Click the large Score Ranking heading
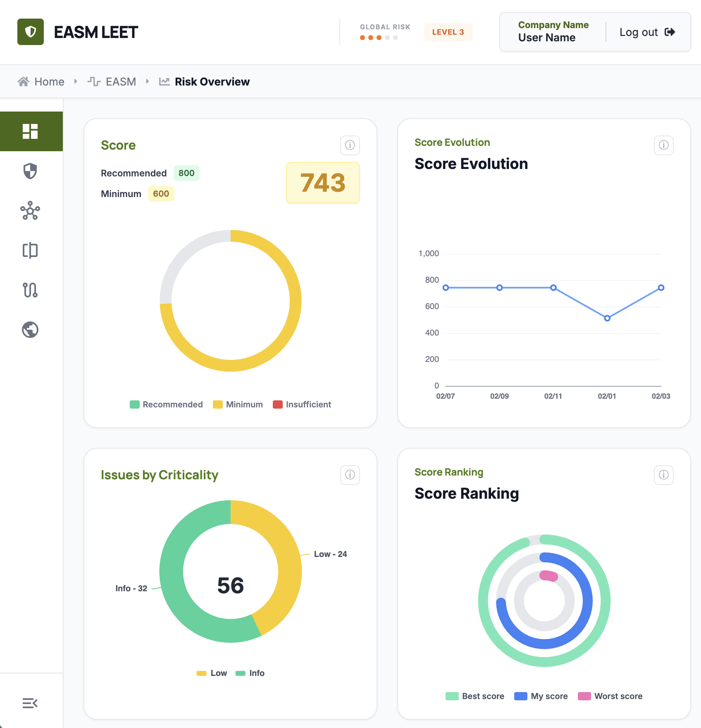This screenshot has width=701, height=728. [467, 494]
